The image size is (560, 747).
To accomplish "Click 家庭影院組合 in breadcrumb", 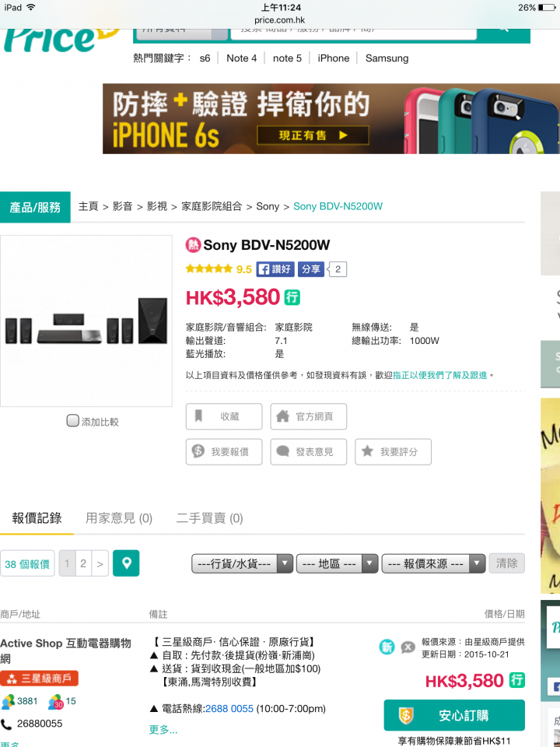I will tap(212, 206).
